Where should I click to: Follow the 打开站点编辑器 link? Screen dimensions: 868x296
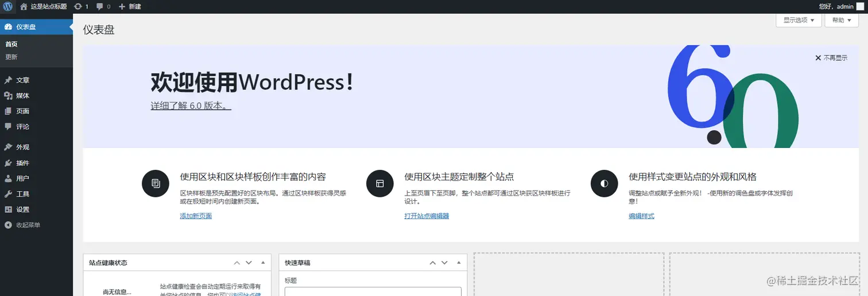coord(427,216)
